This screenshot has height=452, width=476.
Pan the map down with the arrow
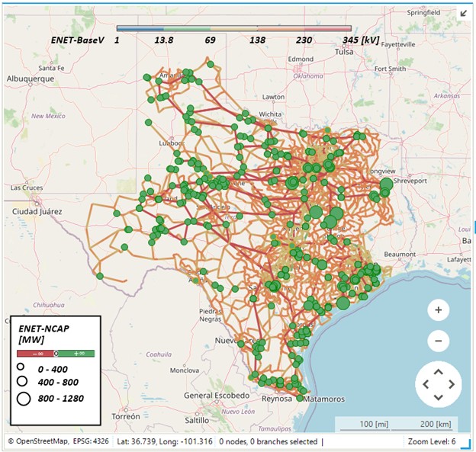[438, 397]
